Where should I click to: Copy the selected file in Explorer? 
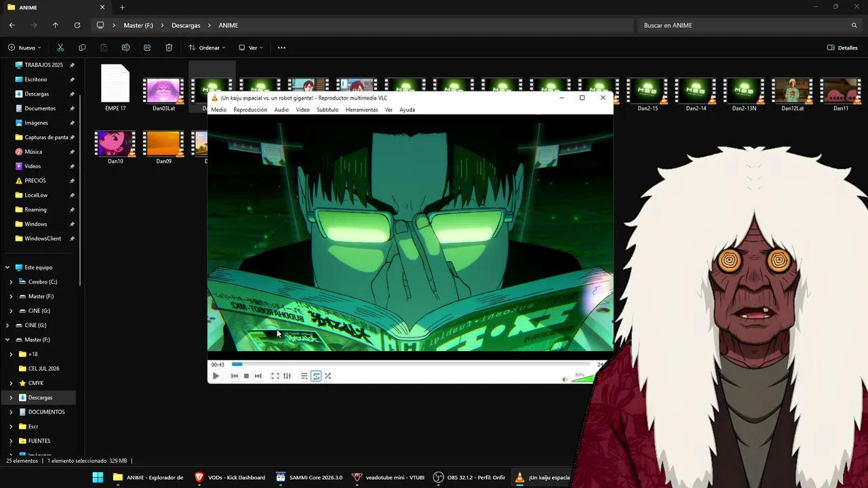click(x=82, y=47)
